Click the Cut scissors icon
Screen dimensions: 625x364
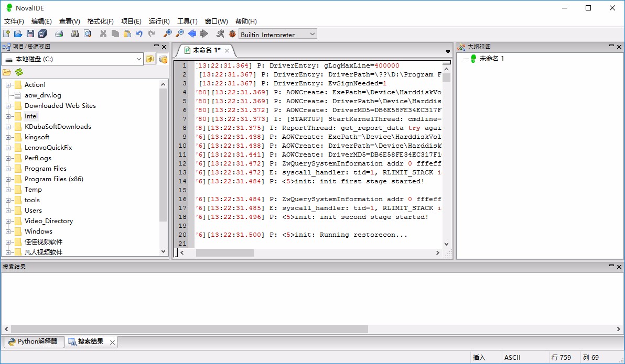103,34
